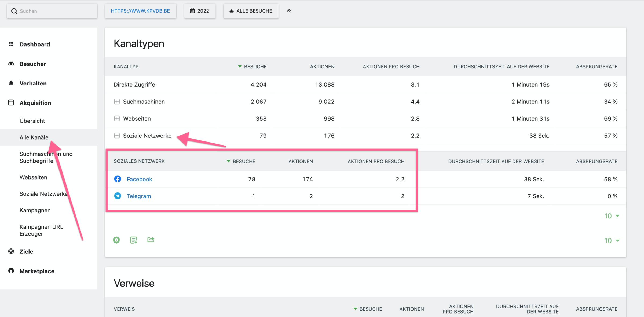The image size is (644, 317).
Task: Expand the Webseiten row plus icon
Action: (117, 118)
